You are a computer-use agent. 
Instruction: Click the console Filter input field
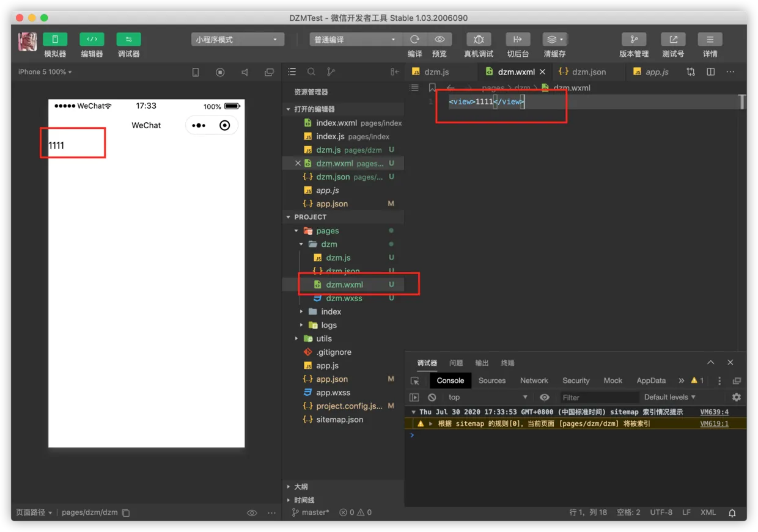click(599, 397)
